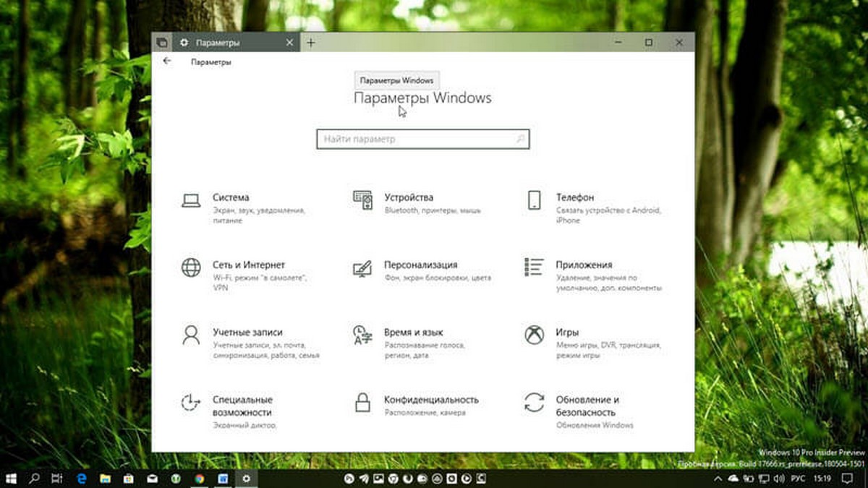Open the Устройства keyboard-and-speaker icon
The width and height of the screenshot is (868, 488).
pyautogui.click(x=362, y=200)
